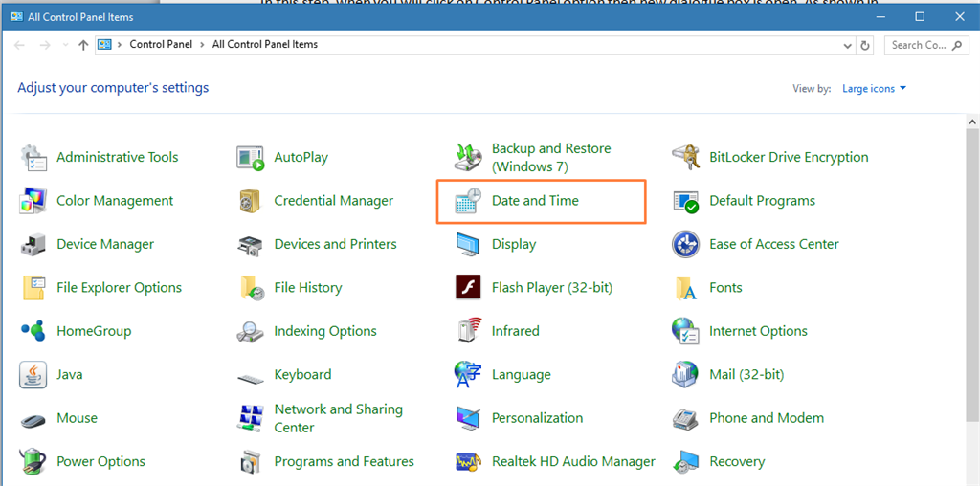
Task: Go up one level with Up arrow
Action: click(83, 45)
